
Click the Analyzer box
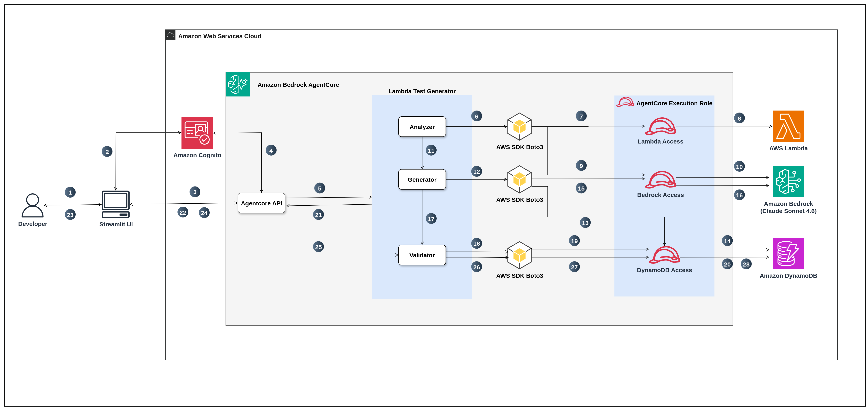422,127
